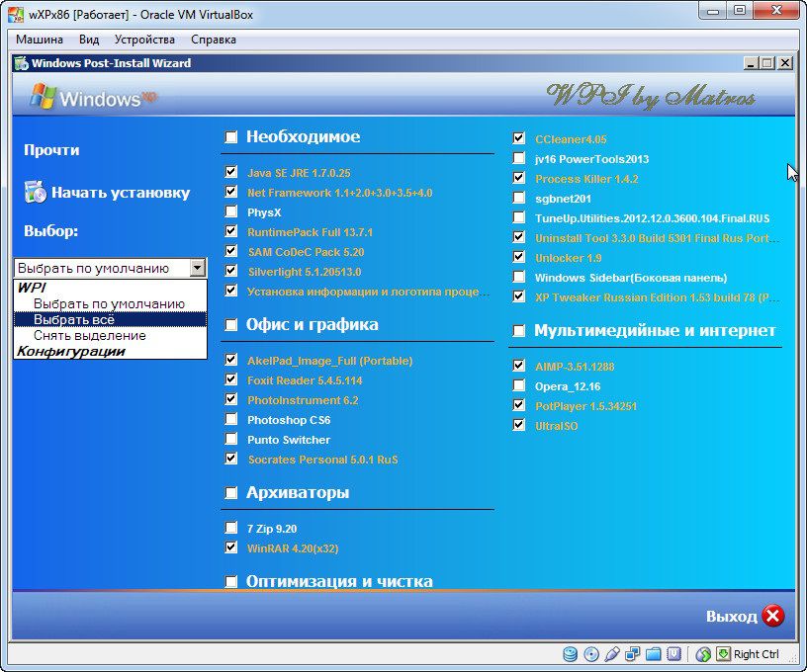Uncheck CCleaner4.05
The image size is (807, 672).
pos(519,138)
